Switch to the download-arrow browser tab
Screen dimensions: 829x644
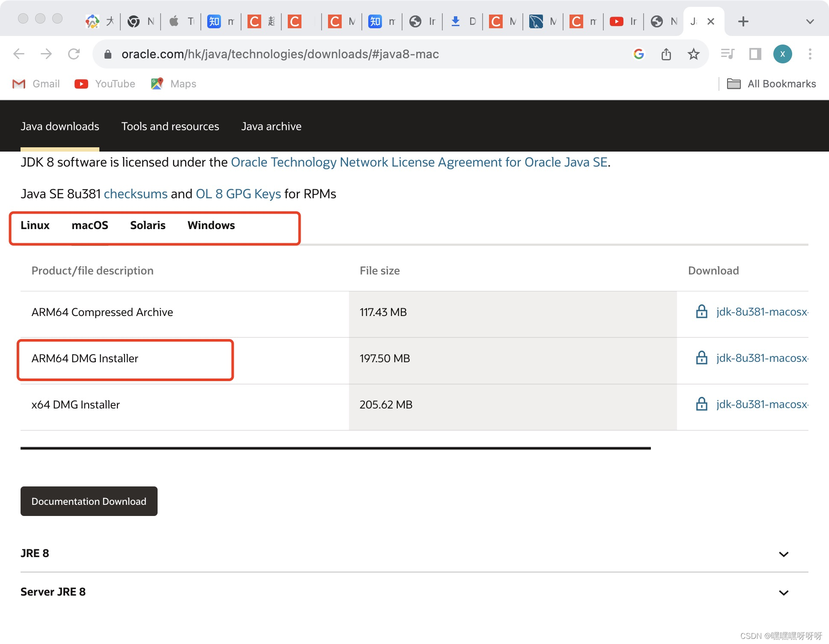462,21
